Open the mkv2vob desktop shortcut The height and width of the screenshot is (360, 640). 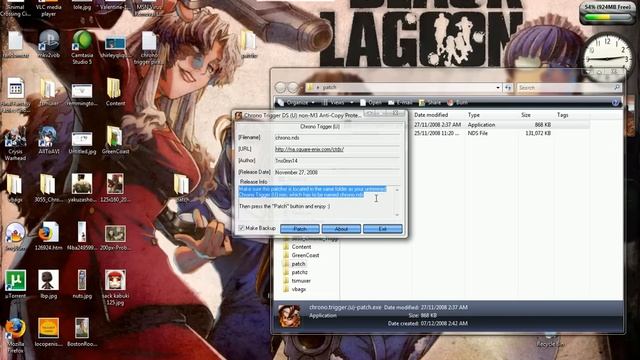click(x=49, y=44)
